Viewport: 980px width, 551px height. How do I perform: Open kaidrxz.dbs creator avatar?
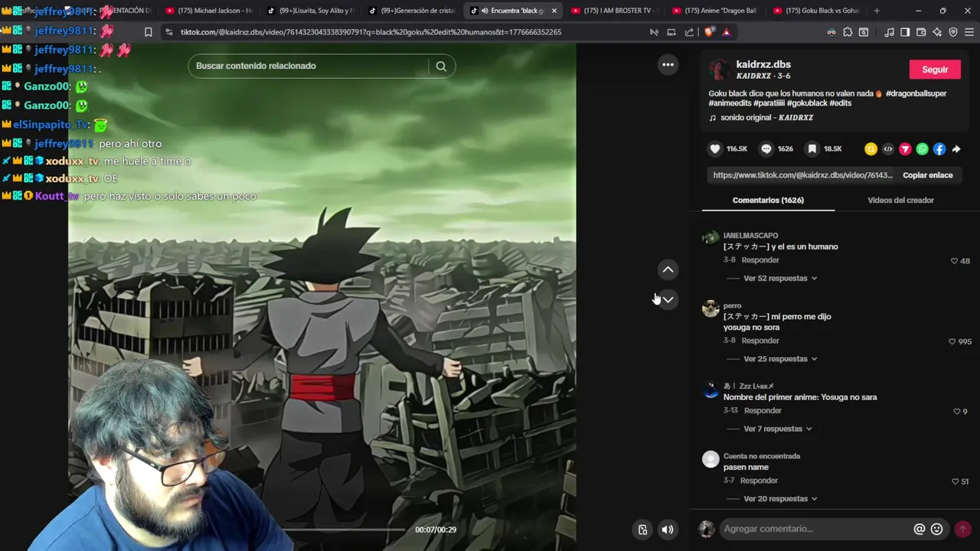[718, 70]
